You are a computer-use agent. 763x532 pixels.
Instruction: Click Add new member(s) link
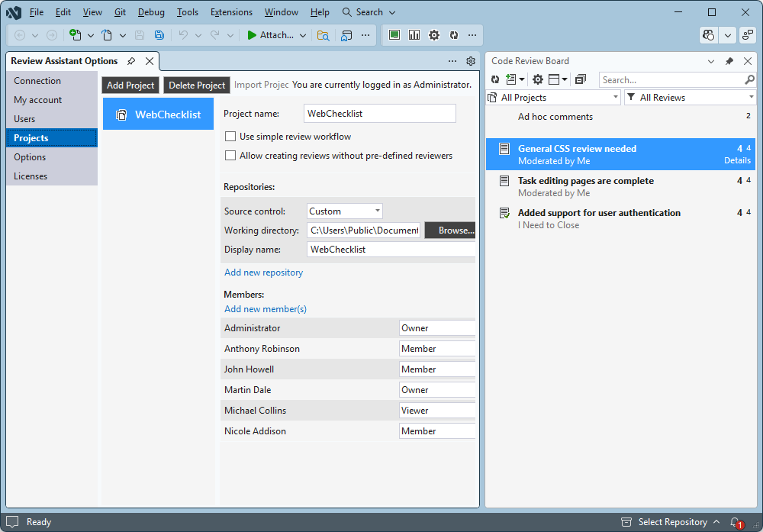pyautogui.click(x=266, y=309)
